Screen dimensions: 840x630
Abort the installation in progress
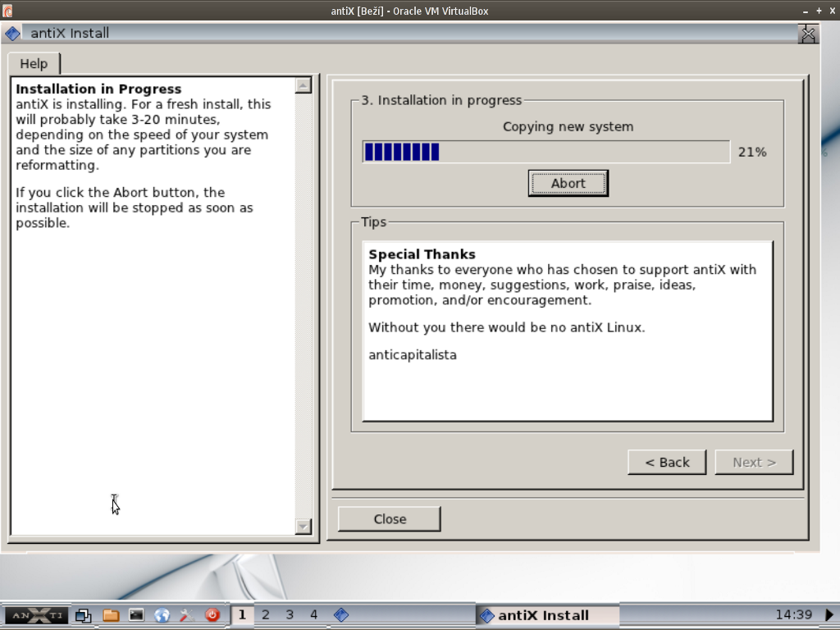(x=568, y=183)
